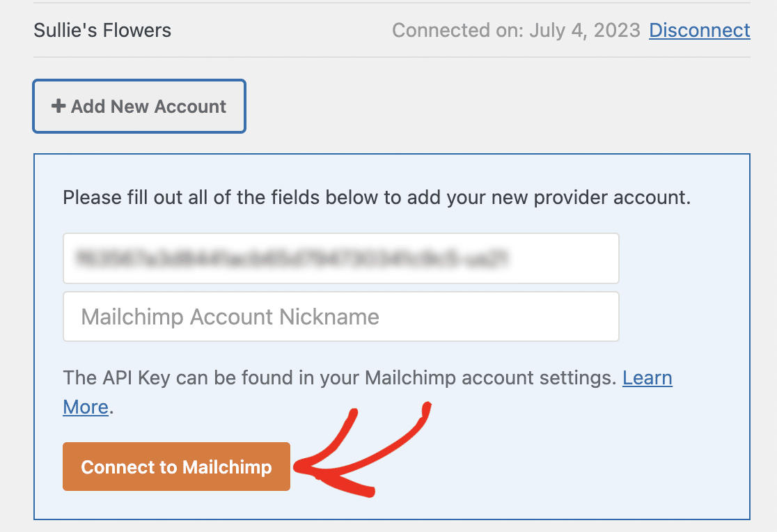Click the word 'Mailchimp' on the orange button
Screen dimensions: 777x532
226,467
